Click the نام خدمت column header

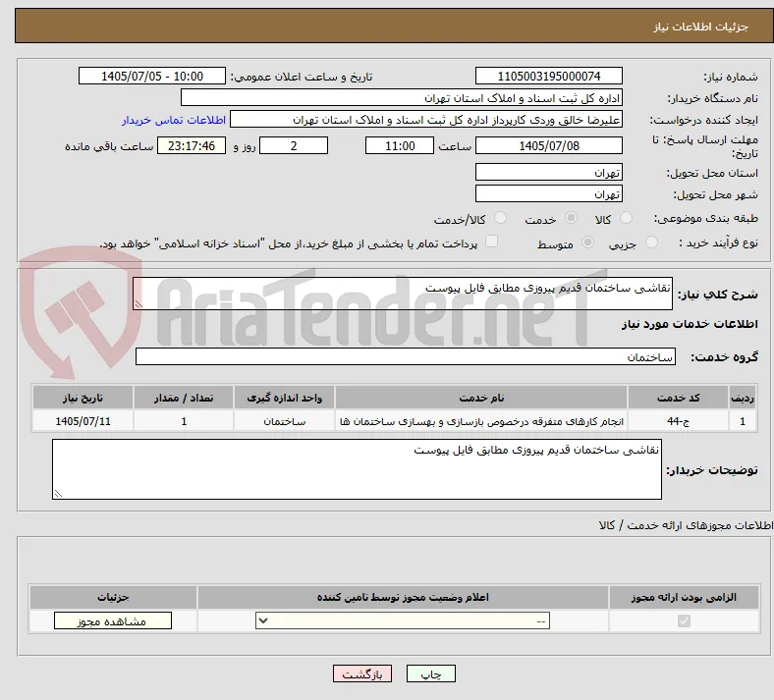(x=481, y=398)
